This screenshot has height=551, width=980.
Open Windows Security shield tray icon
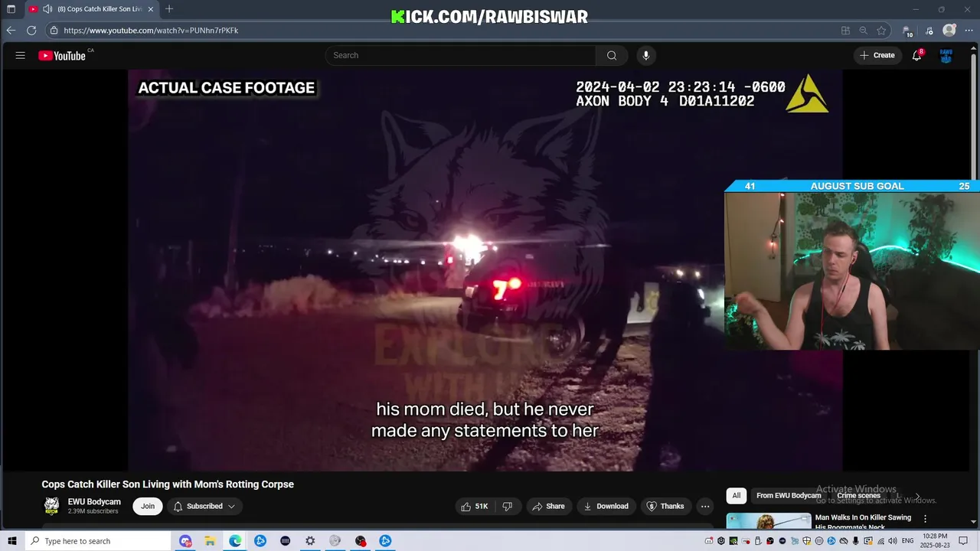click(x=806, y=541)
